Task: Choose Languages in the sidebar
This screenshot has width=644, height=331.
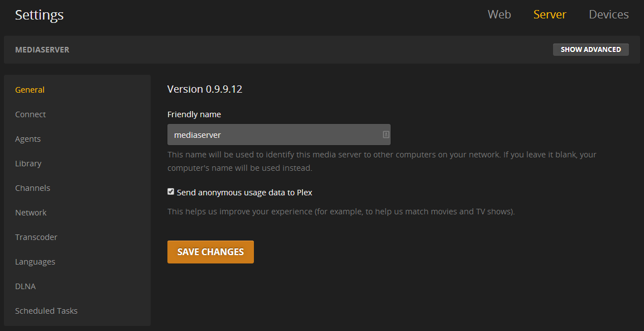Action: tap(35, 262)
